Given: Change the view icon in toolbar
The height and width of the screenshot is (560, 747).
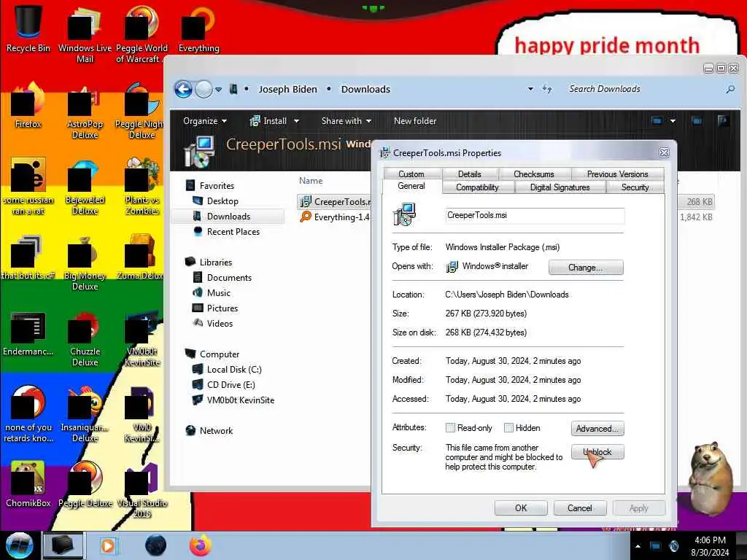Looking at the screenshot, I should (657, 121).
